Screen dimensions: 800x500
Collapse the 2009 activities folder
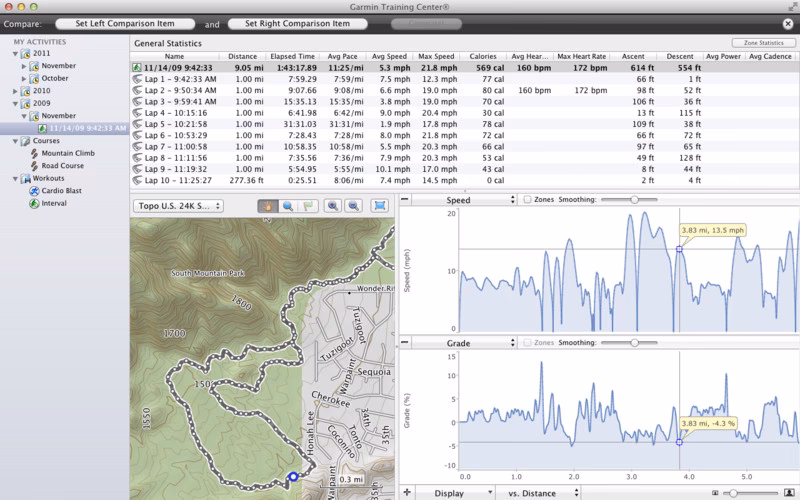coord(15,104)
